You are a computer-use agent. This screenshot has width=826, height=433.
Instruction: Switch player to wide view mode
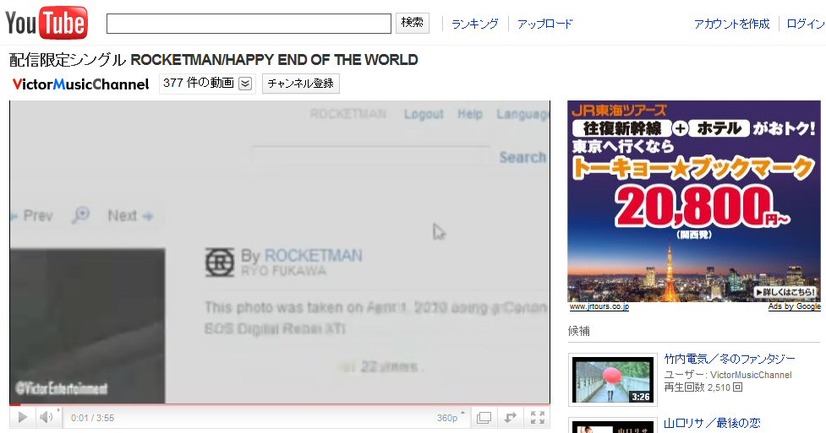[x=484, y=418]
